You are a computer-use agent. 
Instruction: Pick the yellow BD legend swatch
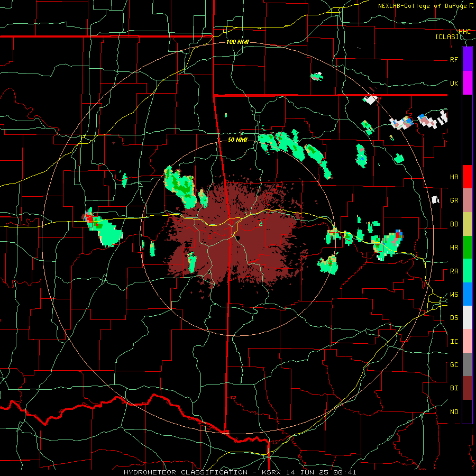click(x=467, y=224)
